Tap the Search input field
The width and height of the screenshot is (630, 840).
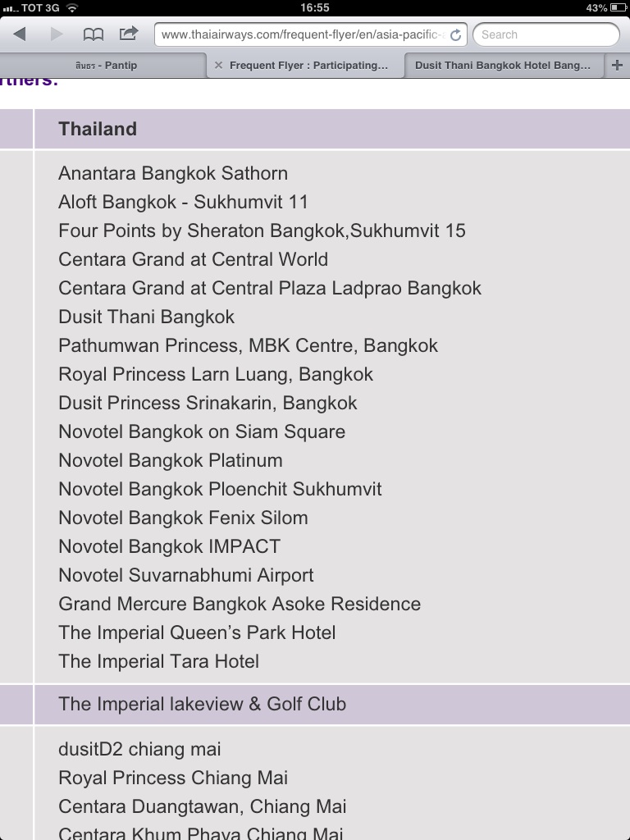(x=546, y=34)
